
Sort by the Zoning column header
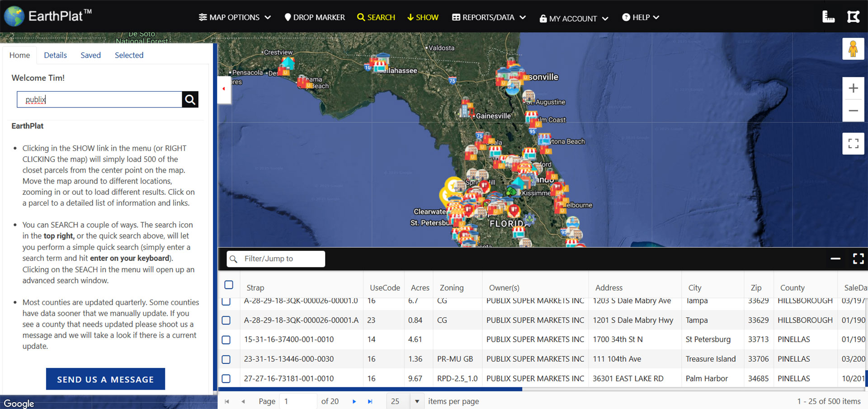coord(452,288)
